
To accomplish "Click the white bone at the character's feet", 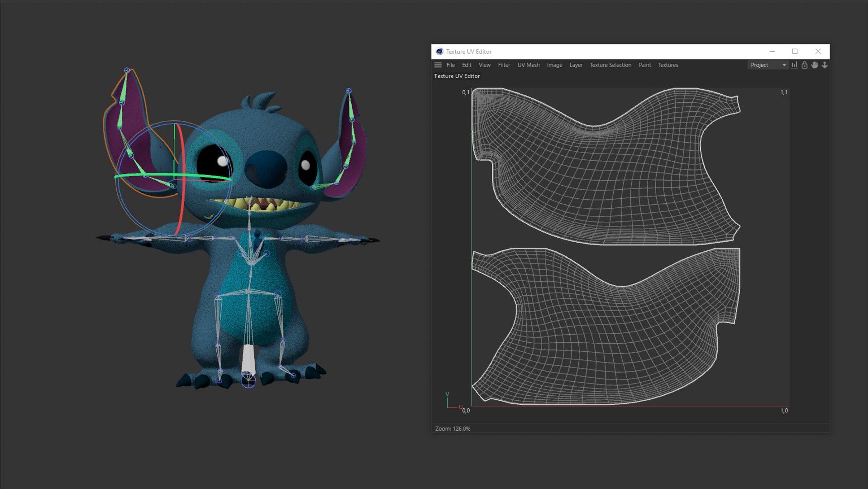I will [x=248, y=360].
